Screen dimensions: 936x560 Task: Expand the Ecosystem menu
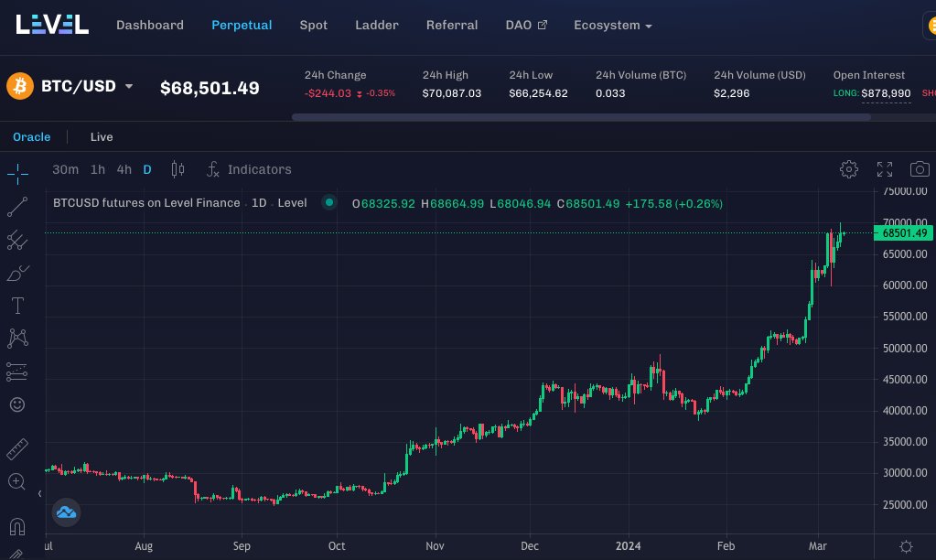point(612,25)
